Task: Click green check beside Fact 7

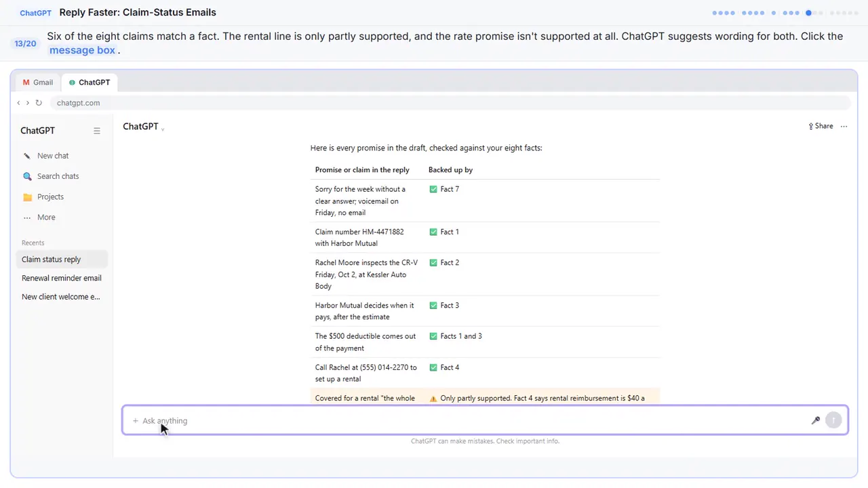Action: (x=433, y=189)
